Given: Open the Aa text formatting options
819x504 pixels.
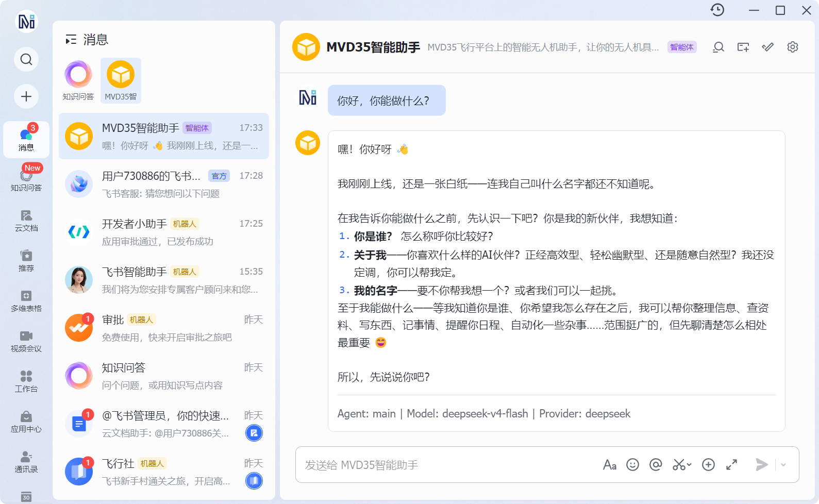Looking at the screenshot, I should pyautogui.click(x=610, y=465).
